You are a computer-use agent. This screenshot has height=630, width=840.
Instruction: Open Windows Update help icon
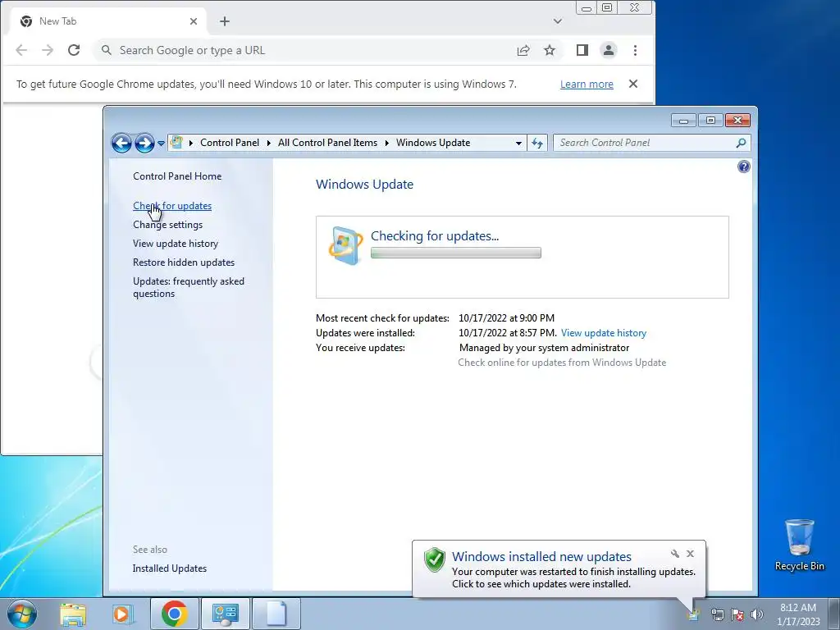pyautogui.click(x=743, y=167)
